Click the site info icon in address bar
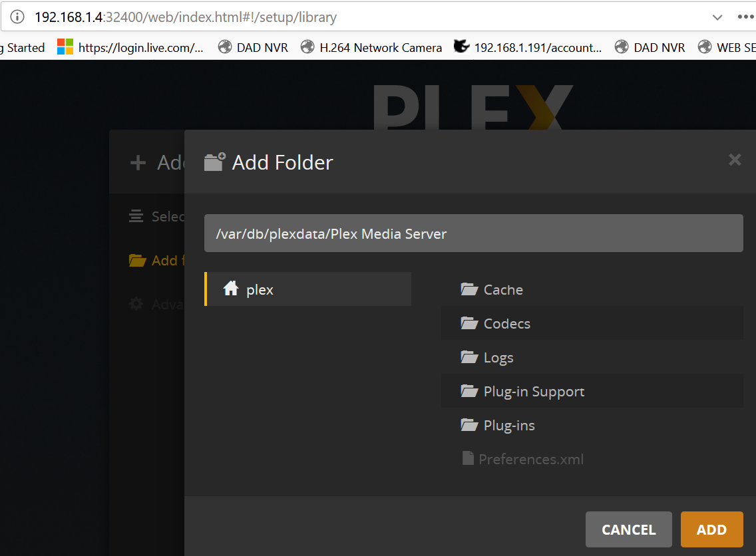The width and height of the screenshot is (756, 556). tap(17, 17)
